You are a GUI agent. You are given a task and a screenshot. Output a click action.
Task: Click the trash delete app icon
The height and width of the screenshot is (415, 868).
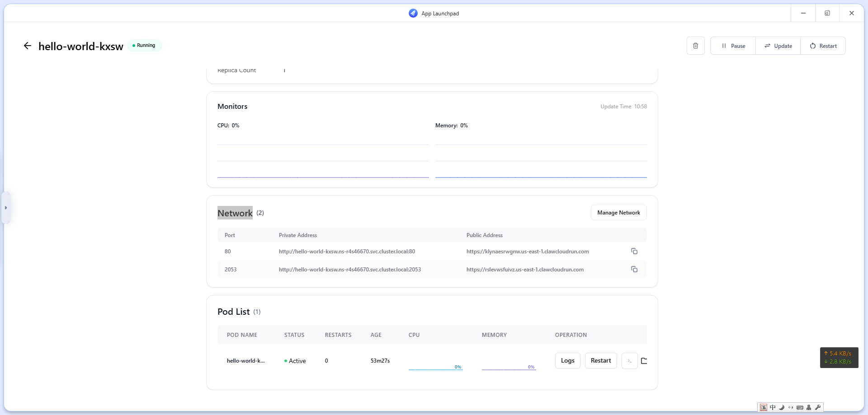pos(695,46)
